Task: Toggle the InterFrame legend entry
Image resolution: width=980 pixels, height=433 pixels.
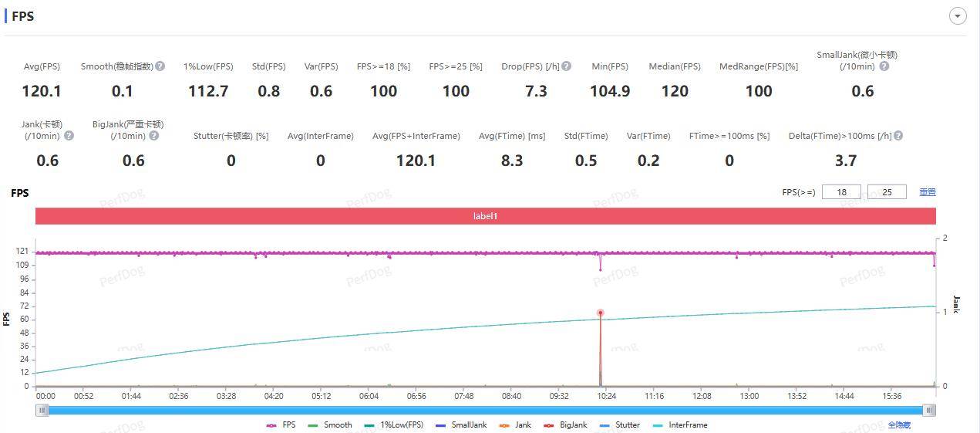Action: tap(680, 425)
